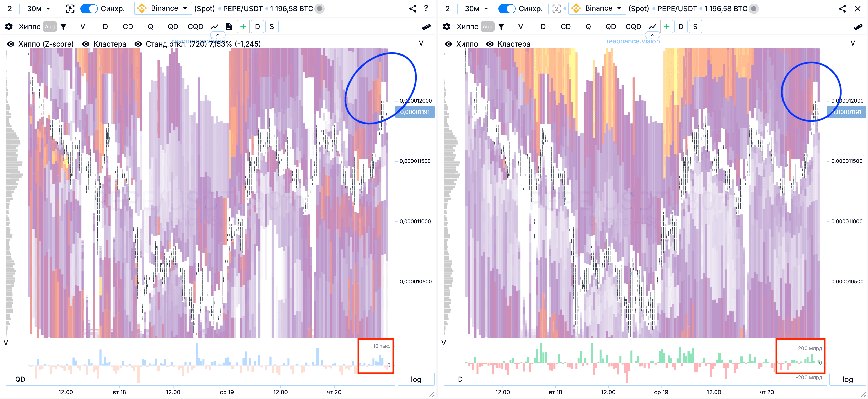The image size is (868, 399).
Task: Open Binance exchange dropdown in right panel
Action: pyautogui.click(x=597, y=8)
